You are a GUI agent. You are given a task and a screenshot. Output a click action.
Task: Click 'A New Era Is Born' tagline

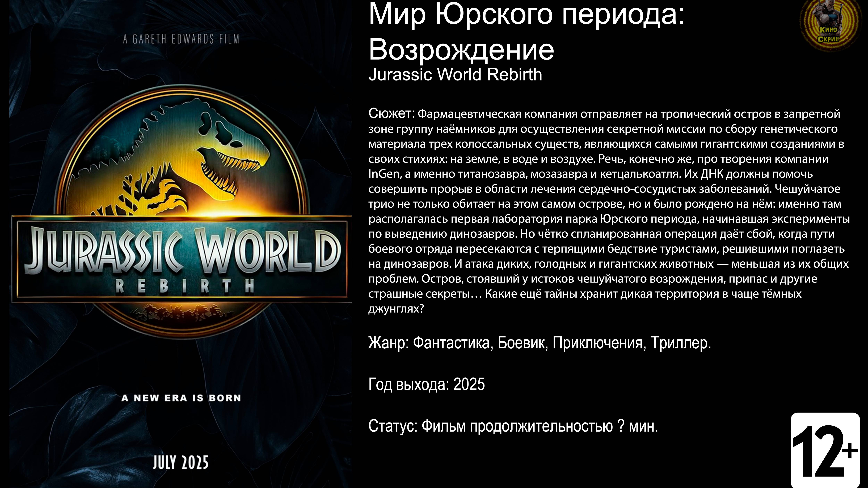coord(181,398)
